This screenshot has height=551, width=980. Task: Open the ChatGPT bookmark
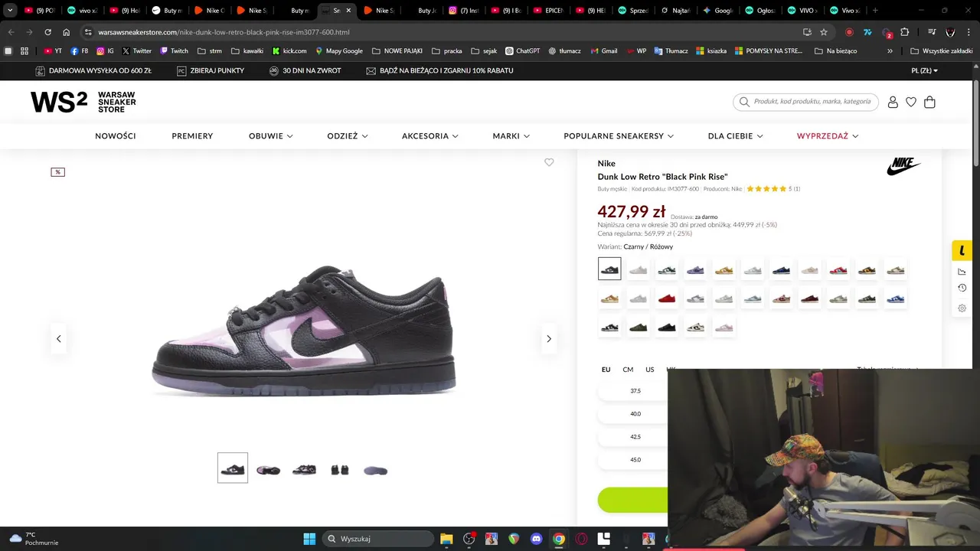pyautogui.click(x=522, y=51)
